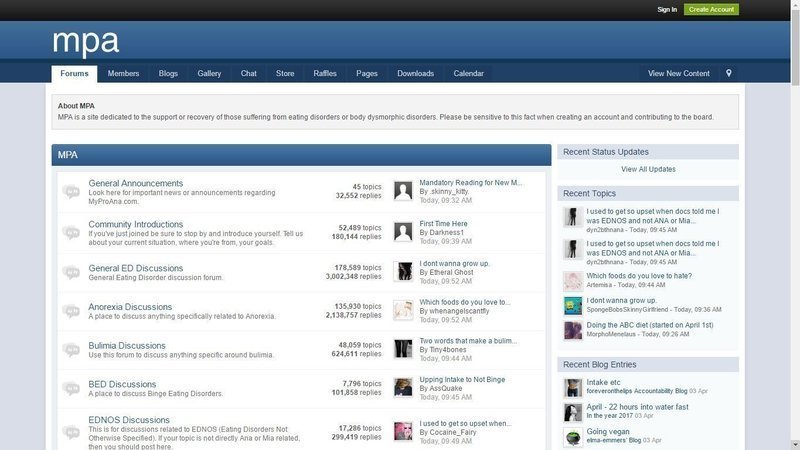800x450 pixels.
Task: Click the General Announcements forum speech bubble icon
Action: (71, 191)
